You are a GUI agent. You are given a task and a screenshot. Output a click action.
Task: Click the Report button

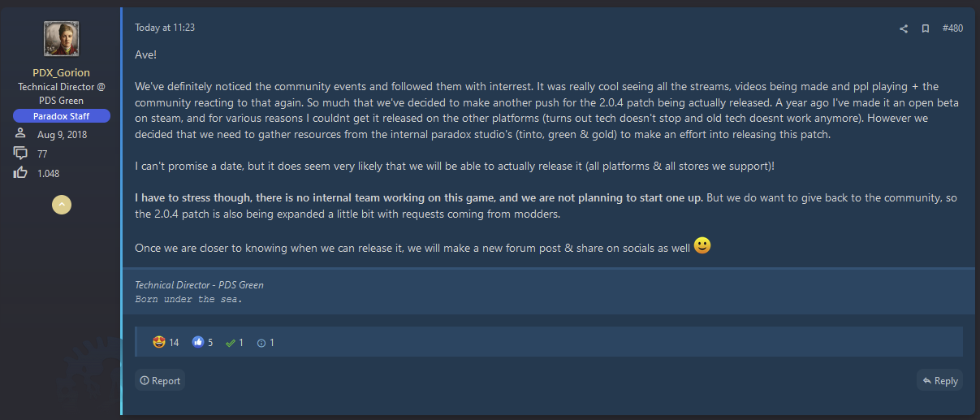tap(160, 380)
